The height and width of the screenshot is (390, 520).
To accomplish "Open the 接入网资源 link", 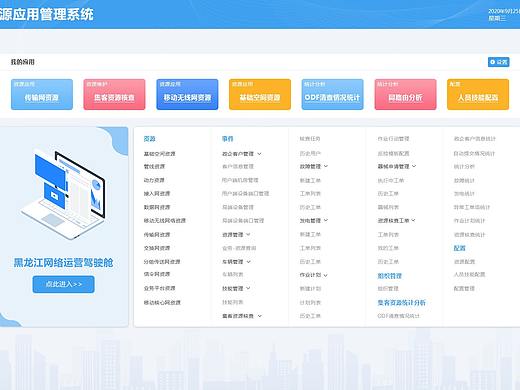I will [x=157, y=194].
